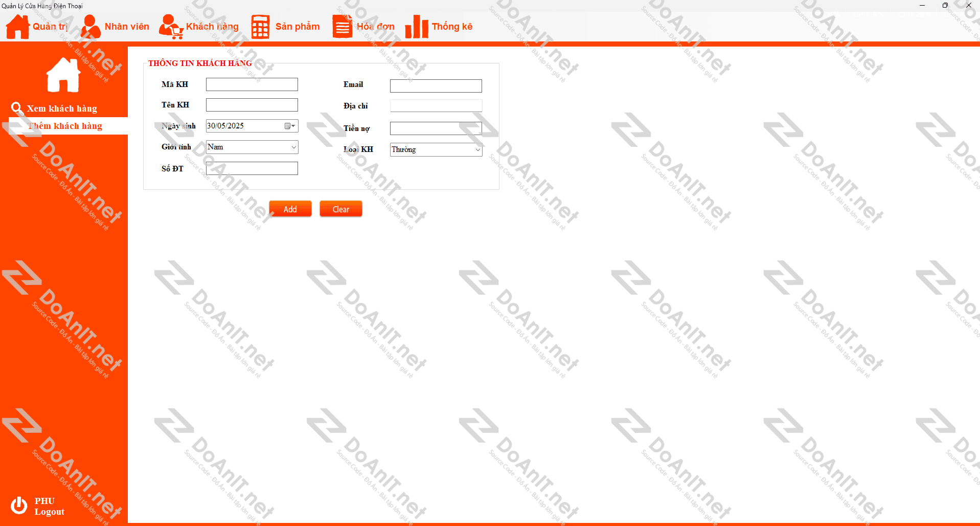The height and width of the screenshot is (526, 980).
Task: Click the Nhân viên person icon
Action: point(90,27)
